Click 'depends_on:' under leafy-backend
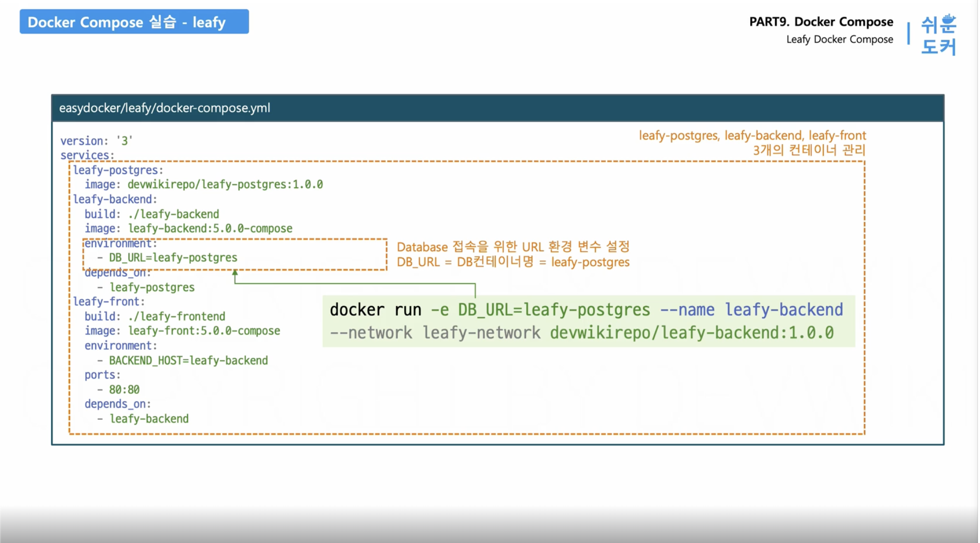This screenshot has width=980, height=543. [x=118, y=273]
